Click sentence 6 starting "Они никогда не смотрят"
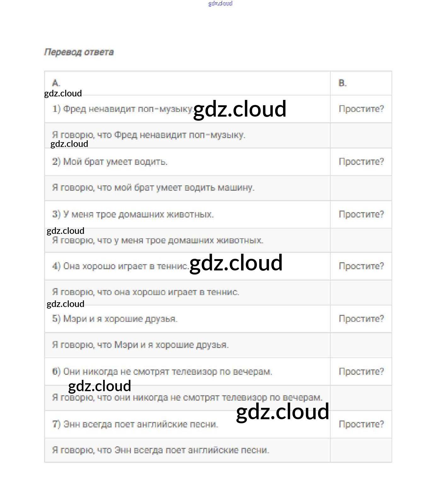Viewport: 441px width, 504px height. tap(162, 372)
